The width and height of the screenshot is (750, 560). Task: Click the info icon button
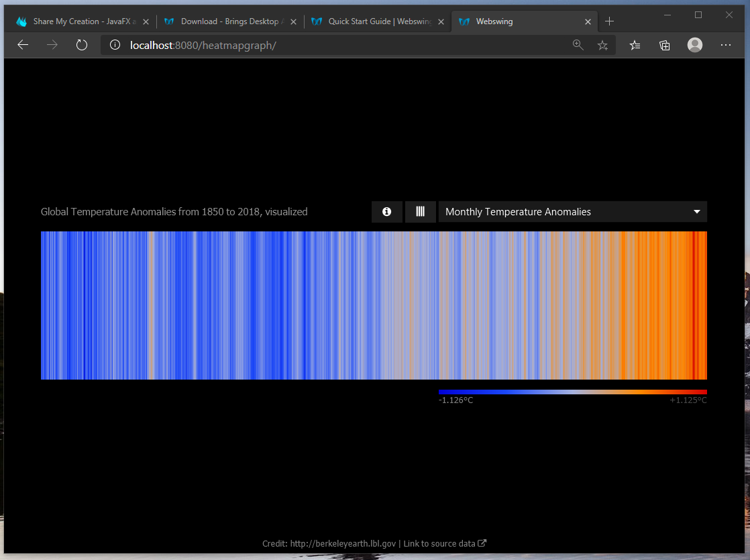386,212
